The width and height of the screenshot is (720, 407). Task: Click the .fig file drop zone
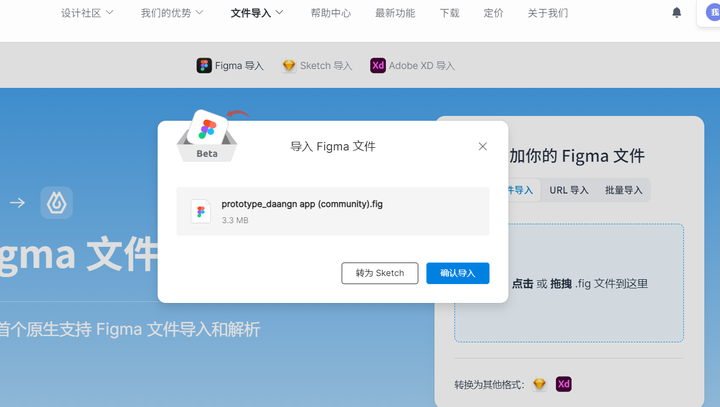click(x=569, y=283)
